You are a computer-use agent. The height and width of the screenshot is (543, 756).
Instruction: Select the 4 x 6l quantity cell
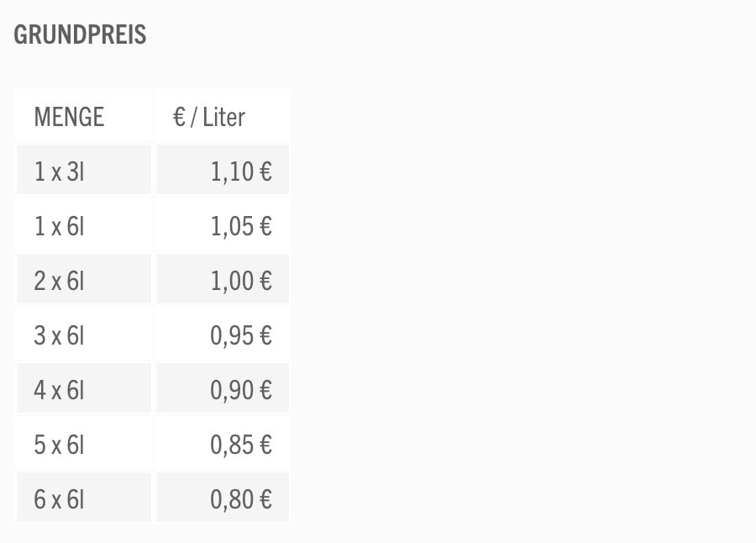[x=60, y=390]
